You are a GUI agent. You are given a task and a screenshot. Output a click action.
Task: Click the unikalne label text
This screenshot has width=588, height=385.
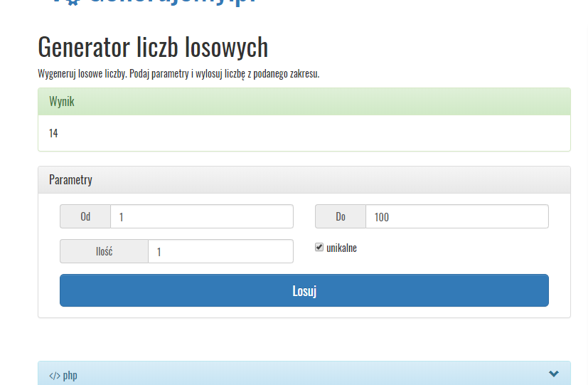click(x=341, y=248)
